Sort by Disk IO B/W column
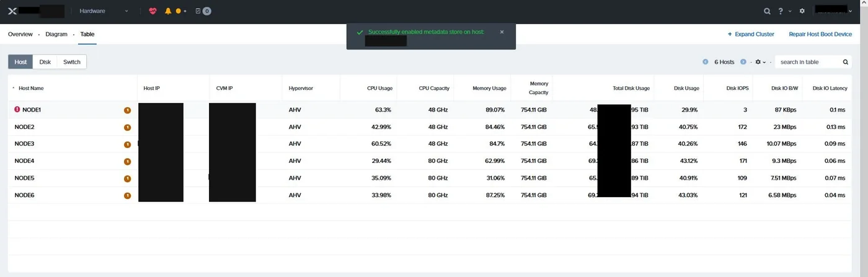 click(784, 88)
